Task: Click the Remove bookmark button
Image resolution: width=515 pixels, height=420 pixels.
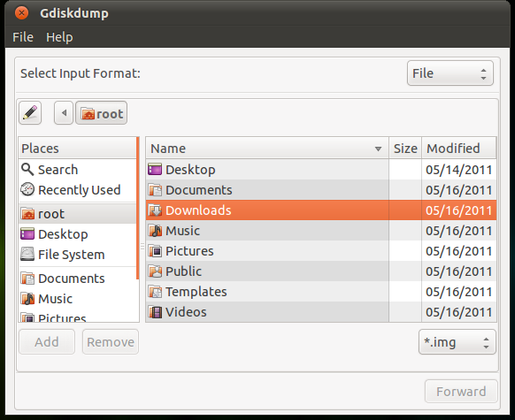Action: click(x=111, y=342)
